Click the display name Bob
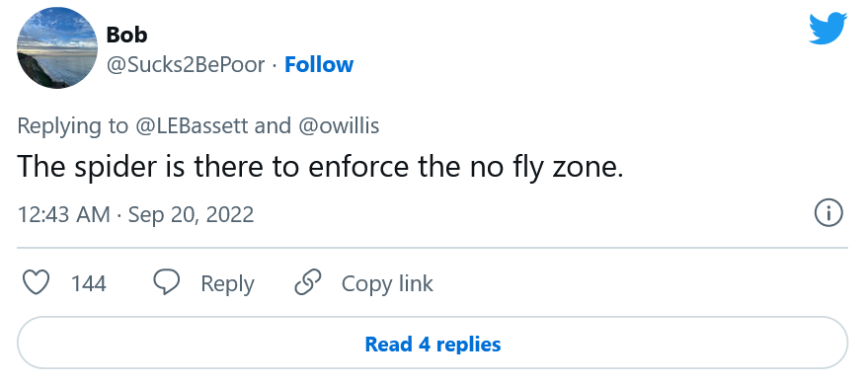The height and width of the screenshot is (385, 868). coord(126,35)
